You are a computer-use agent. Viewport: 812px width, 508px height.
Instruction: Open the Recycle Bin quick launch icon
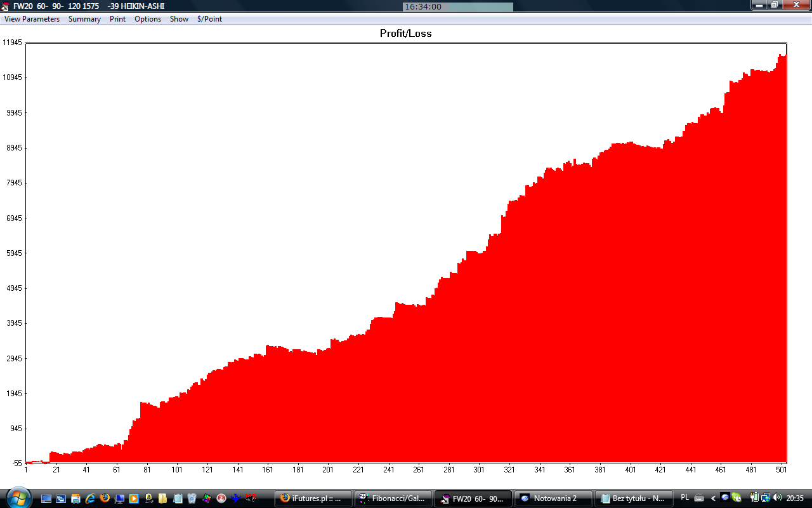(192, 498)
